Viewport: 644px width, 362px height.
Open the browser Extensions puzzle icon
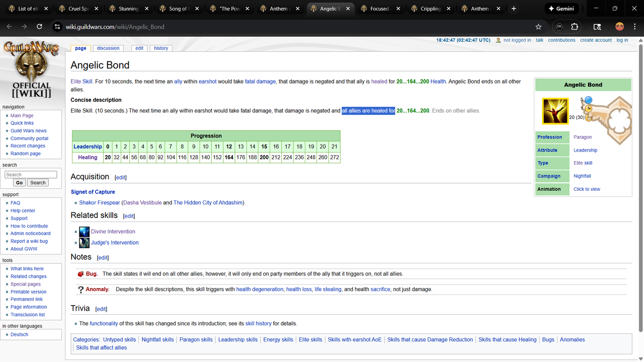(x=575, y=27)
